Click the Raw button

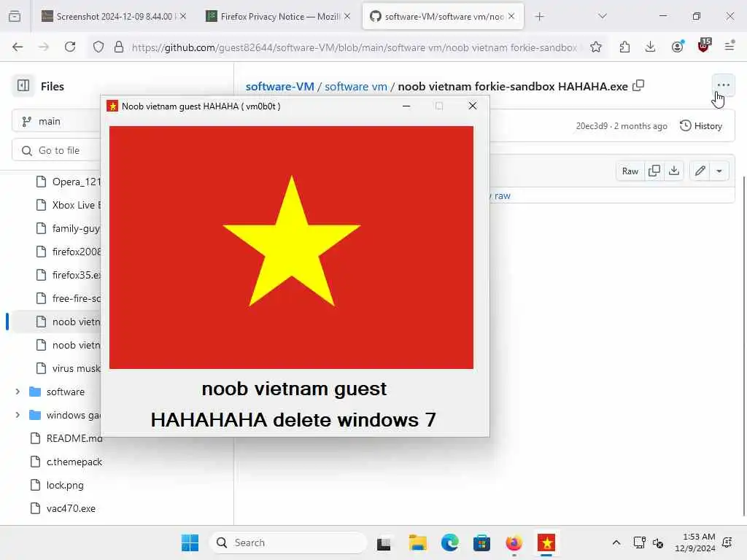(x=630, y=171)
